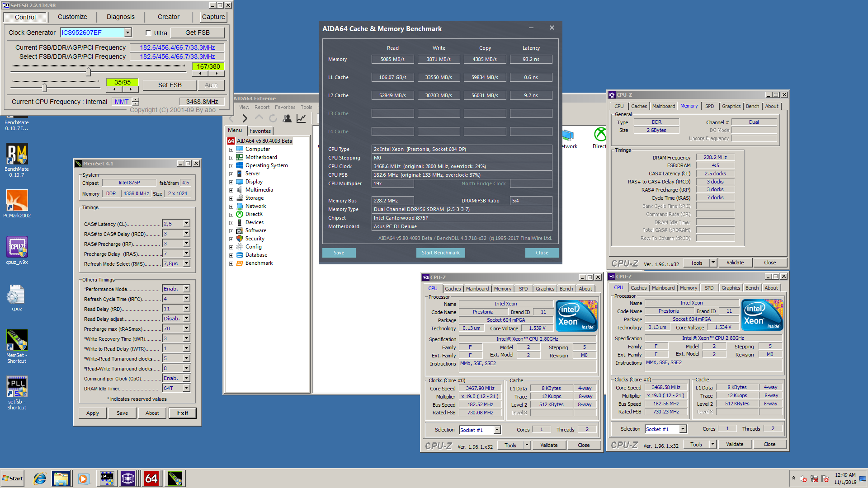This screenshot has height=488, width=868.
Task: Open Report menu in AIDA64
Action: pyautogui.click(x=262, y=107)
